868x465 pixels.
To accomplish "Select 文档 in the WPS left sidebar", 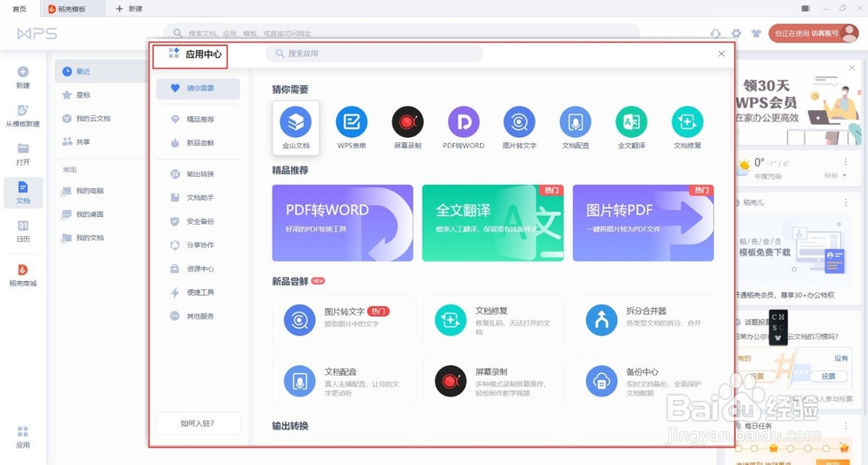I will (23, 193).
